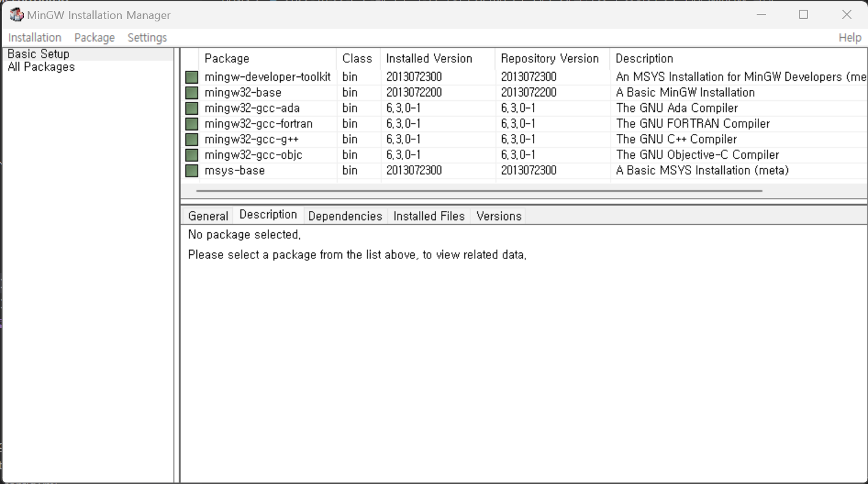Click the Installed Version column header
This screenshot has width=868, height=484.
point(428,58)
